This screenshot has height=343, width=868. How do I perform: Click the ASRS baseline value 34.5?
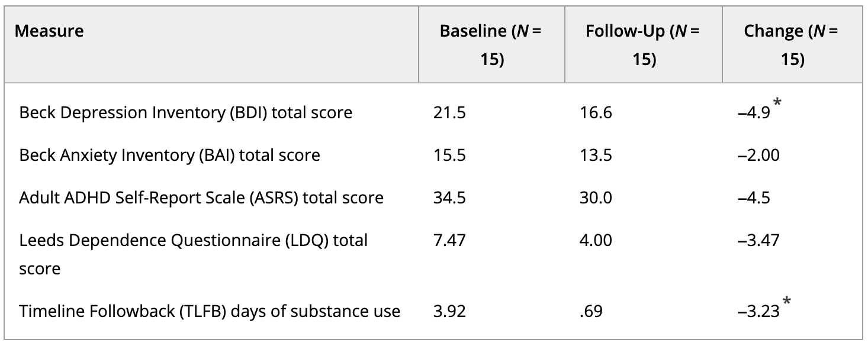[x=449, y=198]
